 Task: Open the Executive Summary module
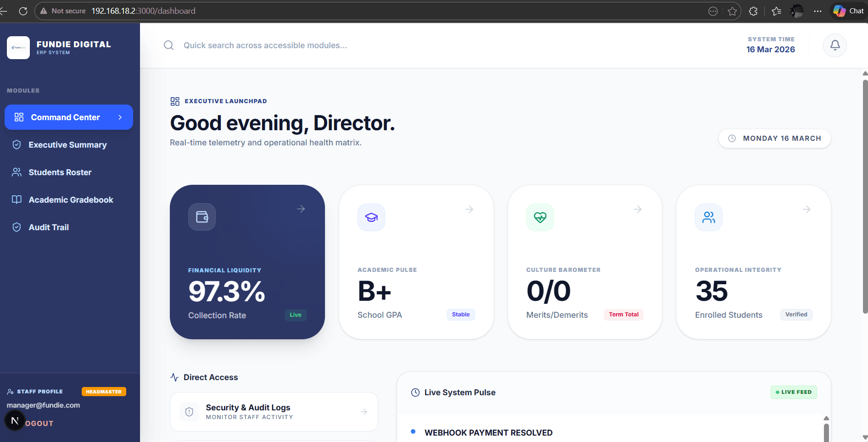[67, 145]
